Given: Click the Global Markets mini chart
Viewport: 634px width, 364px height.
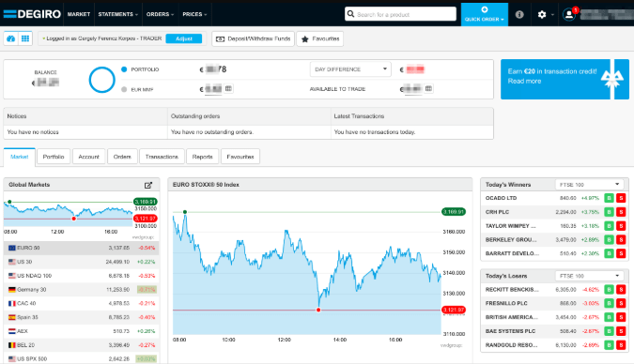Looking at the screenshot, I should coord(69,213).
